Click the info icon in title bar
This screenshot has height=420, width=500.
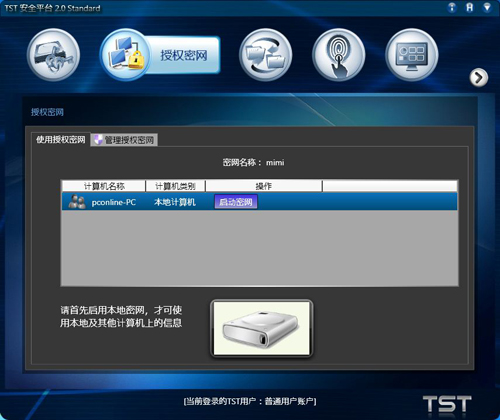coord(452,7)
